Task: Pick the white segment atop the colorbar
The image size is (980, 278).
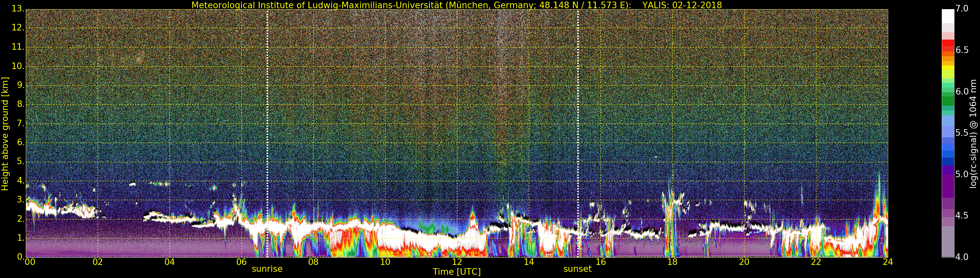Action: click(x=948, y=16)
